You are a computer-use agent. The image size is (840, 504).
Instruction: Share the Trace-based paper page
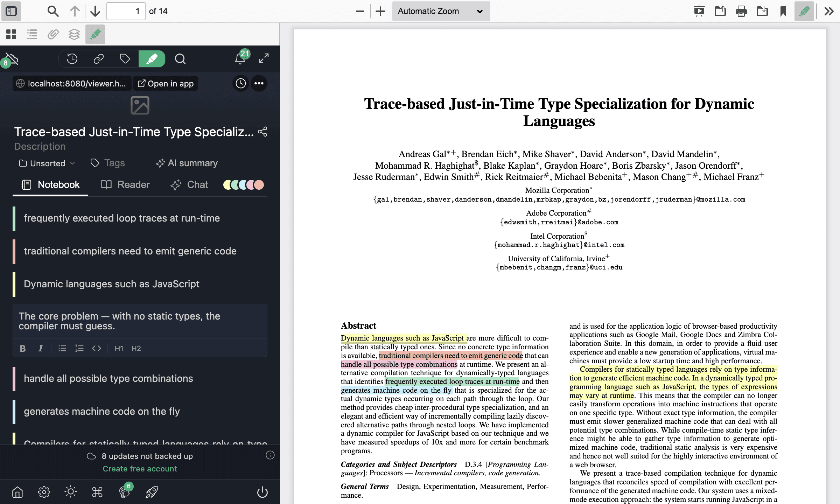262,132
